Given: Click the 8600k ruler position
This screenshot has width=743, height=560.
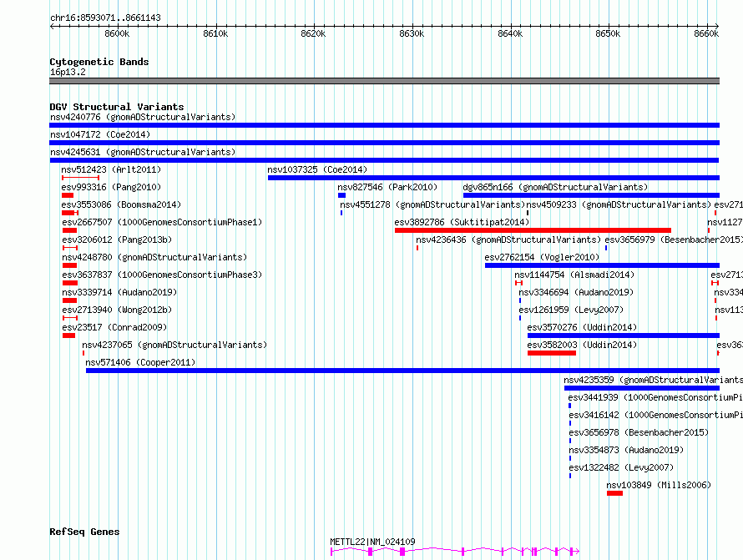Looking at the screenshot, I should 117,33.
